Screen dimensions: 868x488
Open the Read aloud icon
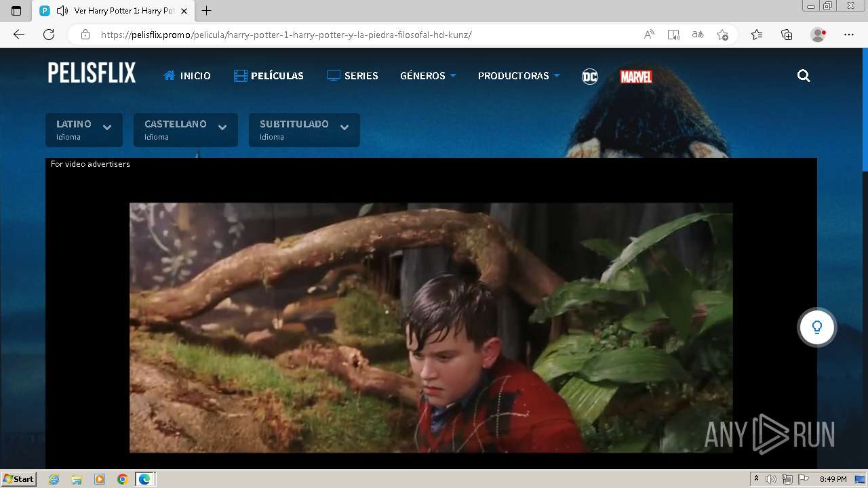(x=649, y=35)
